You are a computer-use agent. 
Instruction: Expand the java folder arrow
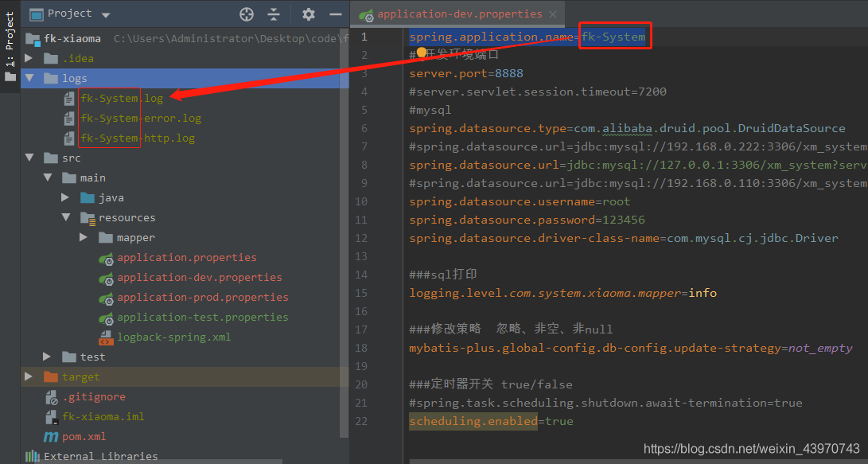(x=65, y=197)
